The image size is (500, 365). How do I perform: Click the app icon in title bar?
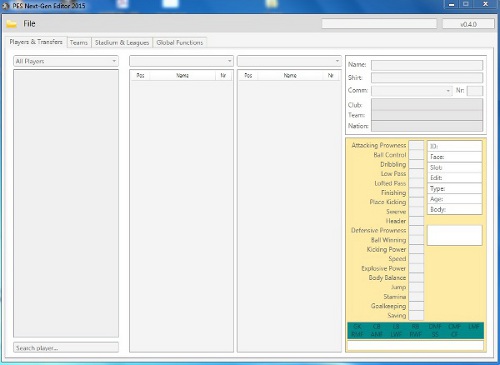click(5, 6)
